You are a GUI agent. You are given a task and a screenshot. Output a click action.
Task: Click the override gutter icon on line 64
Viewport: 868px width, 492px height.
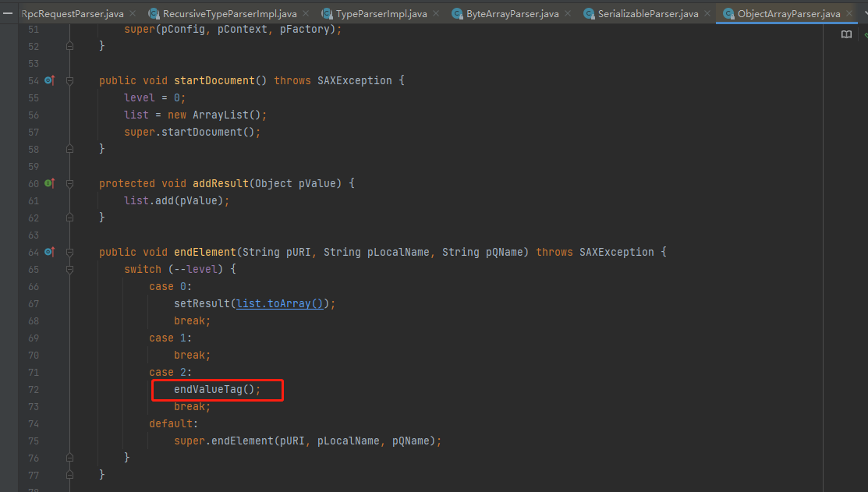[x=49, y=252]
